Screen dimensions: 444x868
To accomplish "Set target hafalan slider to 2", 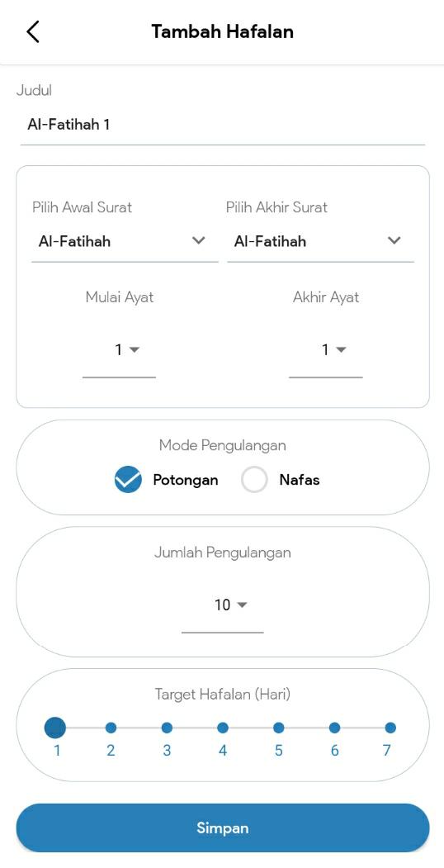I will (111, 728).
